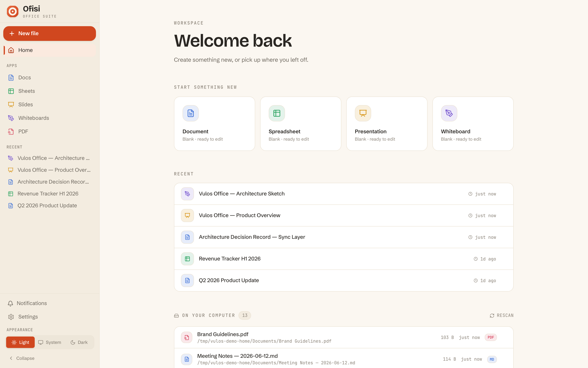Screen dimensions: 588x368
Task: Click the clock icon on Architecture Sketch row
Action: pos(470,194)
